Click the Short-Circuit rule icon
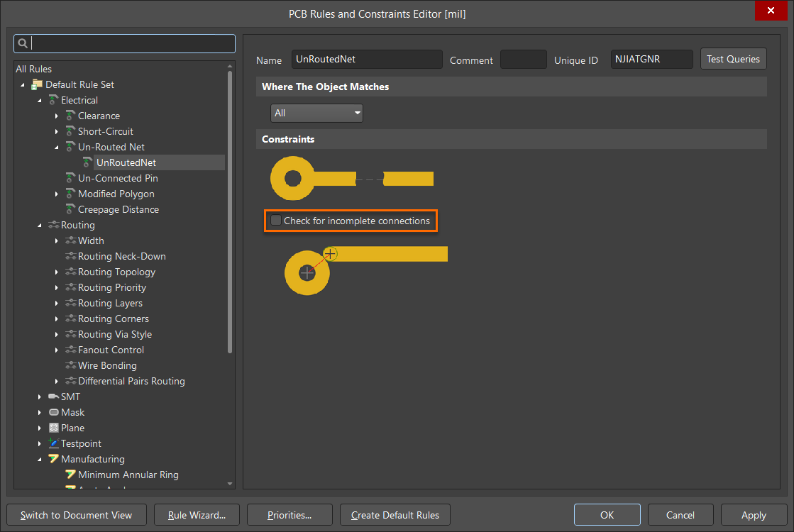794x532 pixels. (x=70, y=132)
